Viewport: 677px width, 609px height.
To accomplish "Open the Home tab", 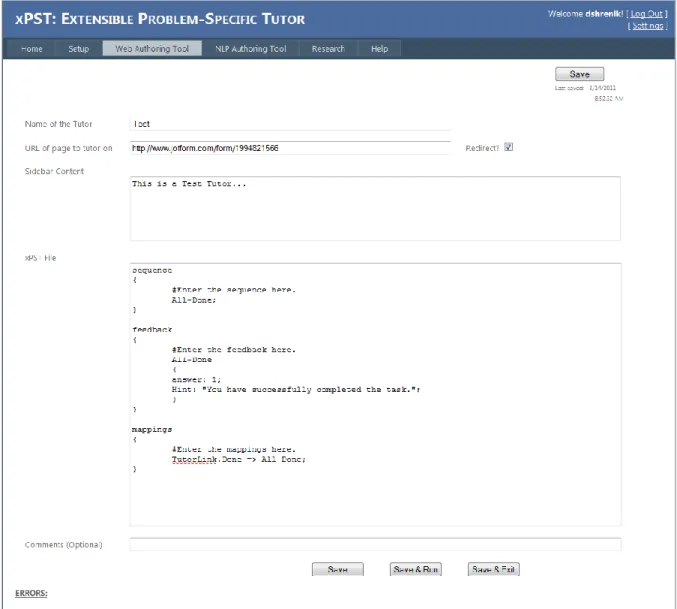I will 32,49.
